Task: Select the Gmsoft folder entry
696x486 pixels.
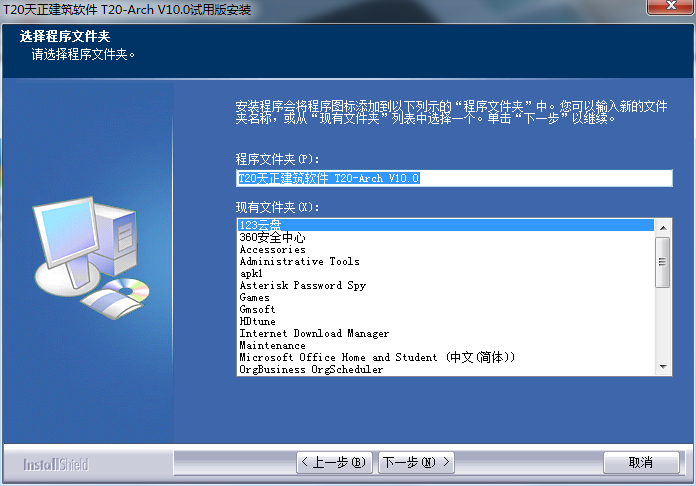Action: click(x=446, y=309)
